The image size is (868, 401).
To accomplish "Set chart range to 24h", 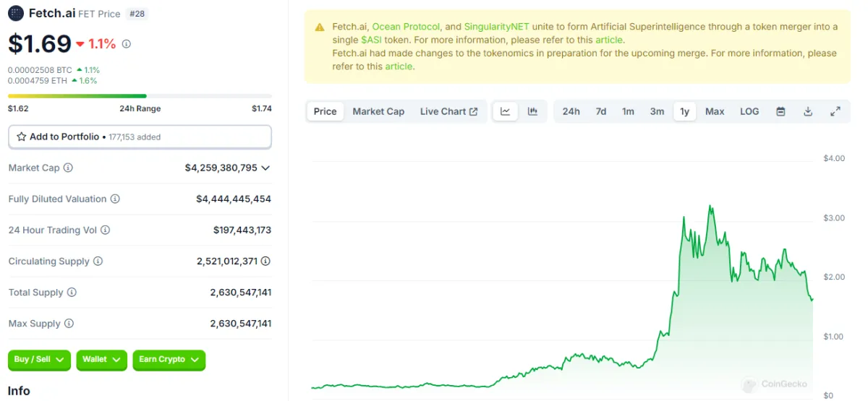I will [571, 111].
